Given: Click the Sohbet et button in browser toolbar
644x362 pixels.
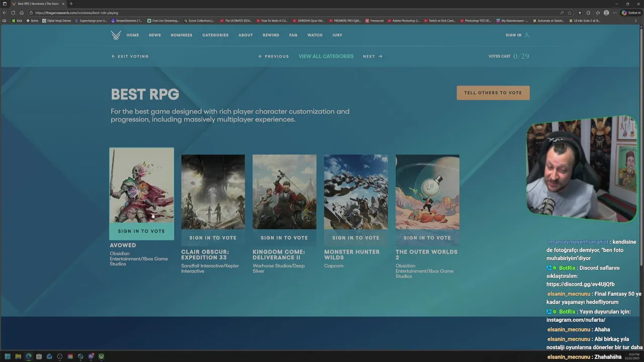Looking at the screenshot, I should pyautogui.click(x=631, y=13).
